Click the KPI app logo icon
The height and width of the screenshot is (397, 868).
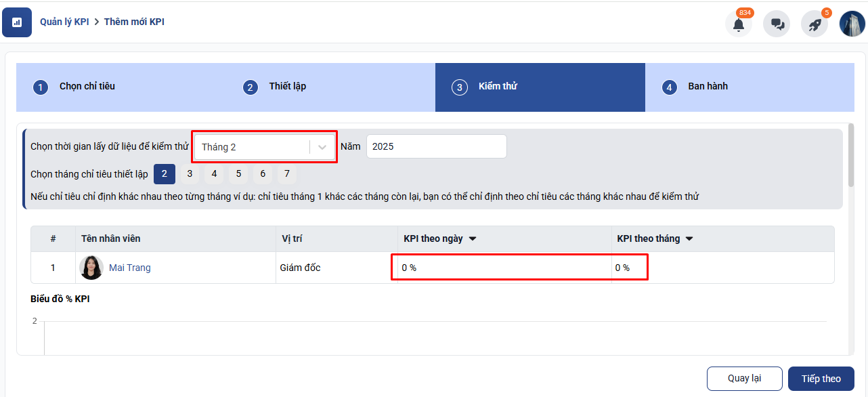pyautogui.click(x=17, y=22)
